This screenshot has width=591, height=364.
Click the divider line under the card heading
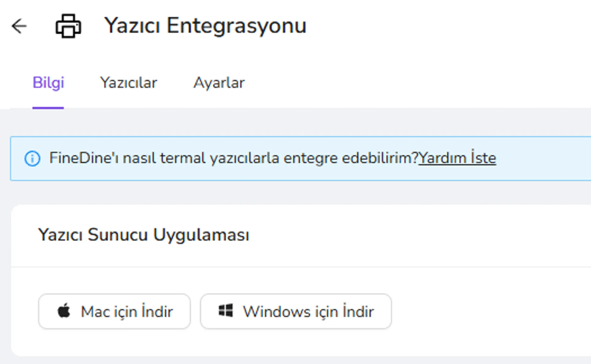tap(301, 267)
